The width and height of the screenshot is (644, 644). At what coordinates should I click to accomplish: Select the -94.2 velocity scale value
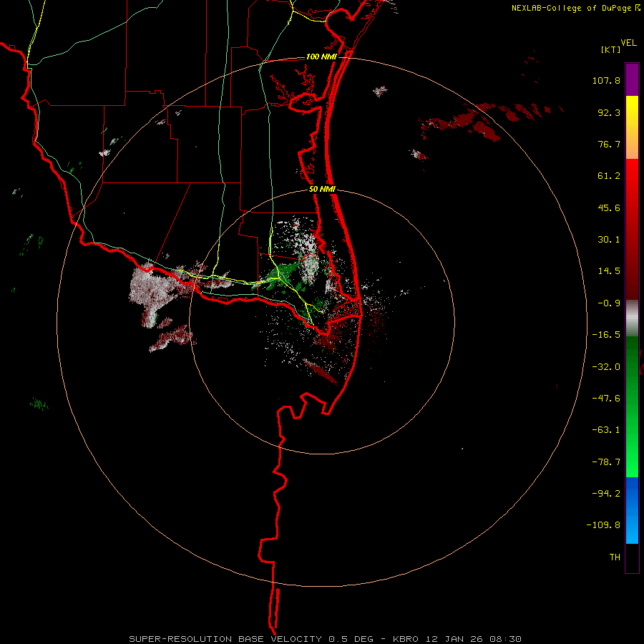606,494
